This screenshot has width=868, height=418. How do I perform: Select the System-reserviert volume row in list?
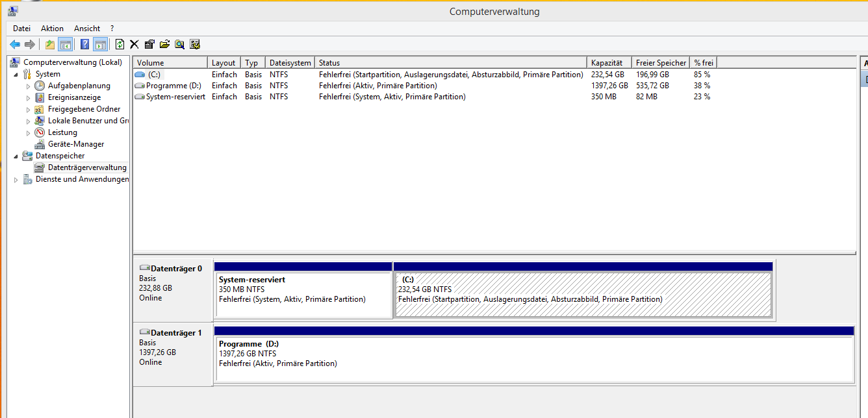coord(175,97)
